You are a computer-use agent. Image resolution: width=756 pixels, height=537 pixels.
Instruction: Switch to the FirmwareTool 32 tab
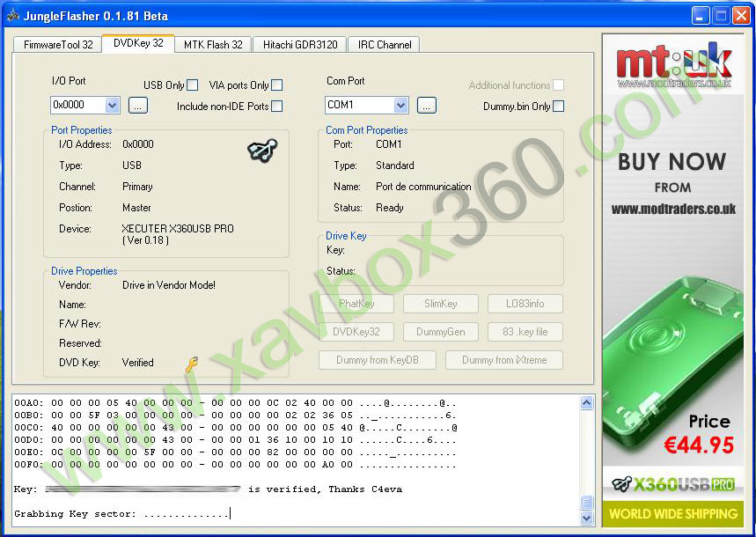(x=58, y=45)
